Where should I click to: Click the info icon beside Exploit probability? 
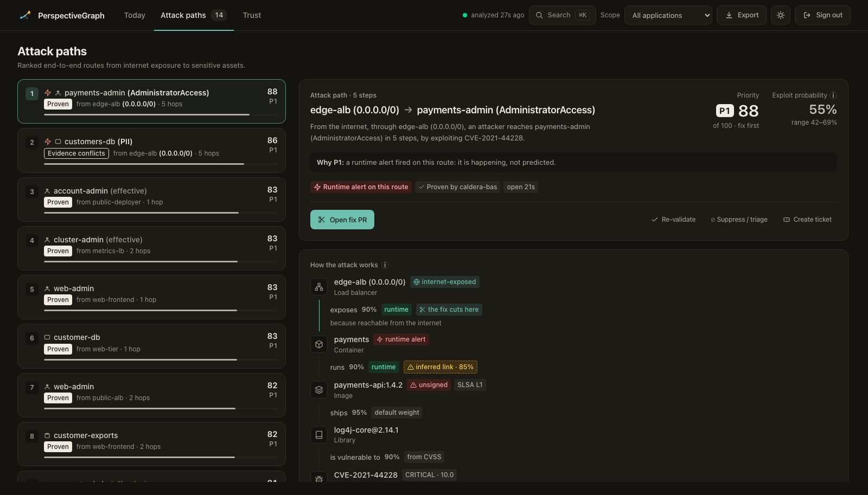point(833,95)
